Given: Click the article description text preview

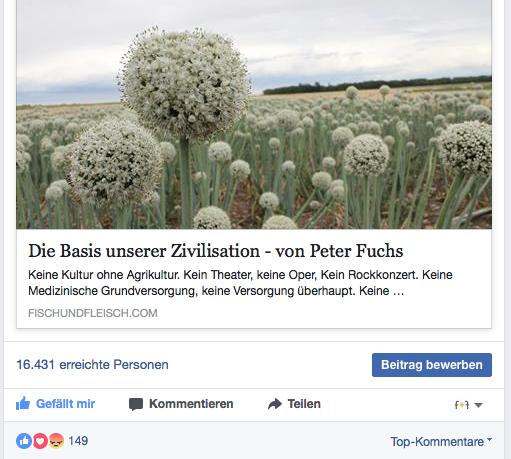Looking at the screenshot, I should 240,283.
